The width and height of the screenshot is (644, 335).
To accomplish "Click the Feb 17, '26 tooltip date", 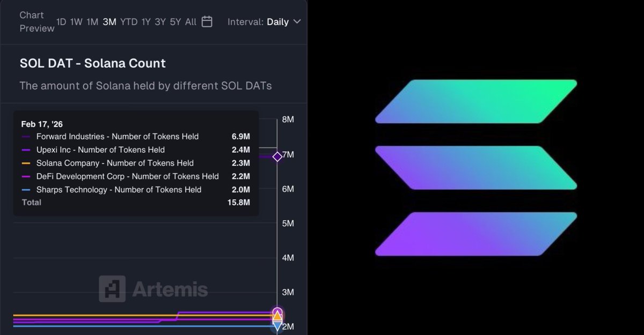I will pos(41,124).
